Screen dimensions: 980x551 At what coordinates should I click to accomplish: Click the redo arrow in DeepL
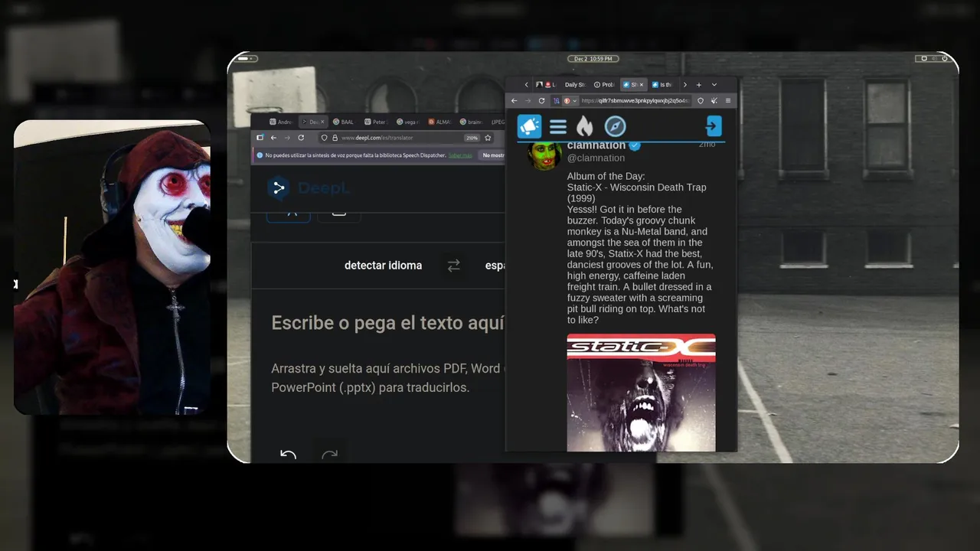point(329,455)
